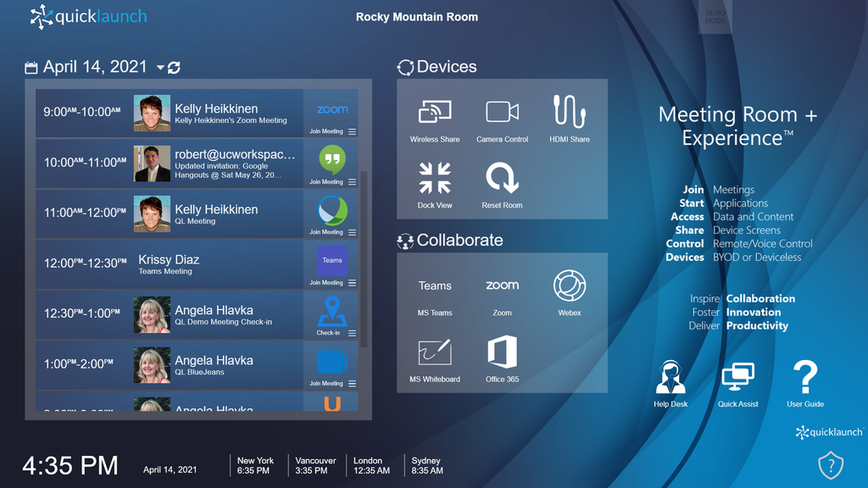Screen dimensions: 868x488
Task: Click the Sydney 8:35 AM clock
Action: click(427, 465)
